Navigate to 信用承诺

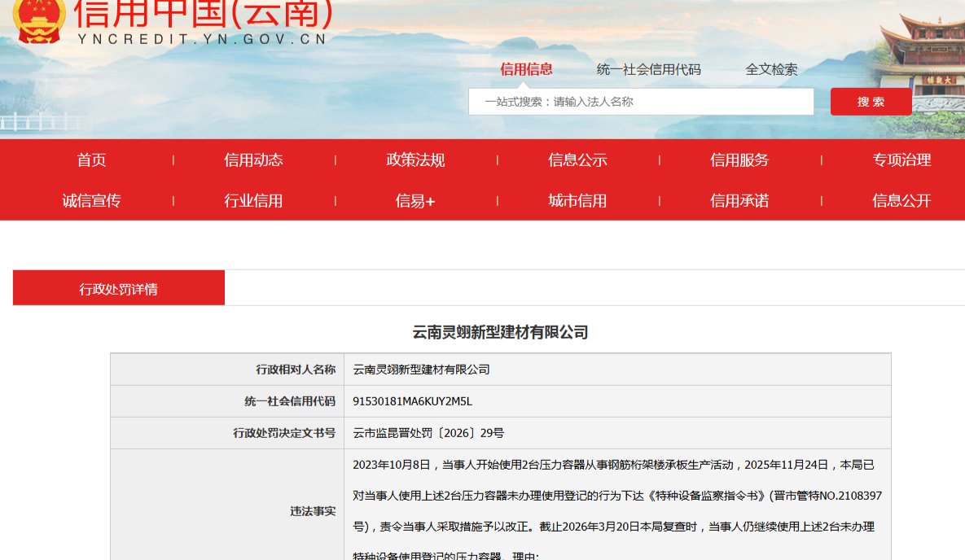click(x=739, y=200)
